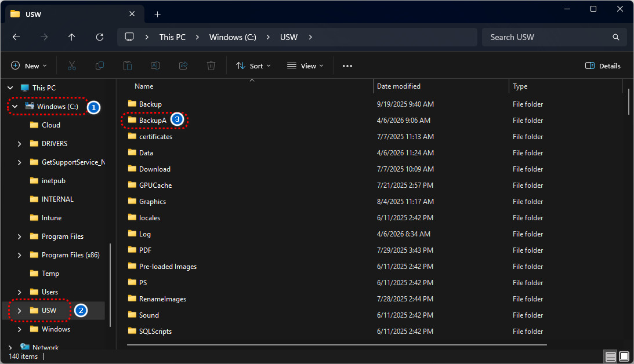Expand the Program Files tree node
This screenshot has width=634, height=364.
pyautogui.click(x=19, y=236)
